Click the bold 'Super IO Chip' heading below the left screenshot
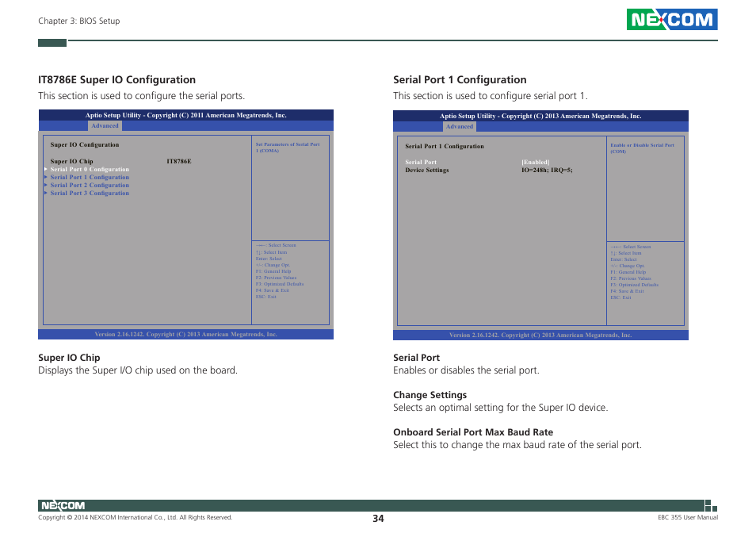Screen dimensions: 756x533 [70, 358]
